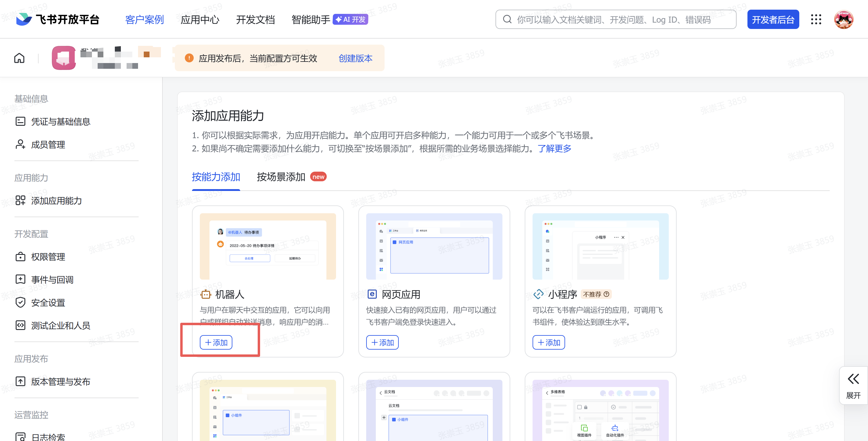Image resolution: width=868 pixels, height=441 pixels.
Task: Switch to the 按能力添加 tab
Action: [x=216, y=177]
